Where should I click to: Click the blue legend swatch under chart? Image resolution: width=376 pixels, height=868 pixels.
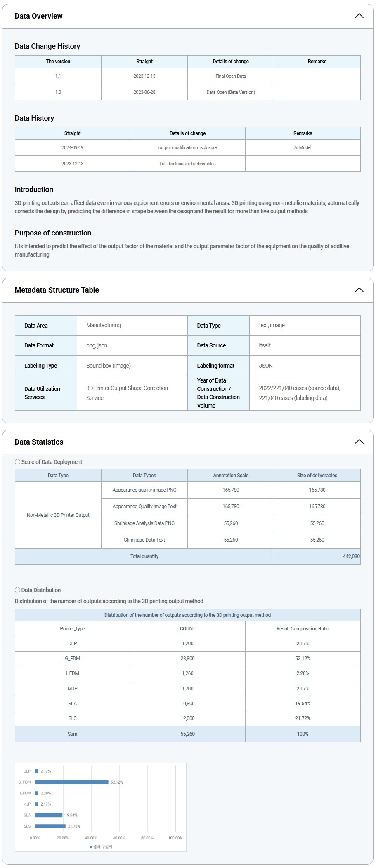tap(91, 847)
